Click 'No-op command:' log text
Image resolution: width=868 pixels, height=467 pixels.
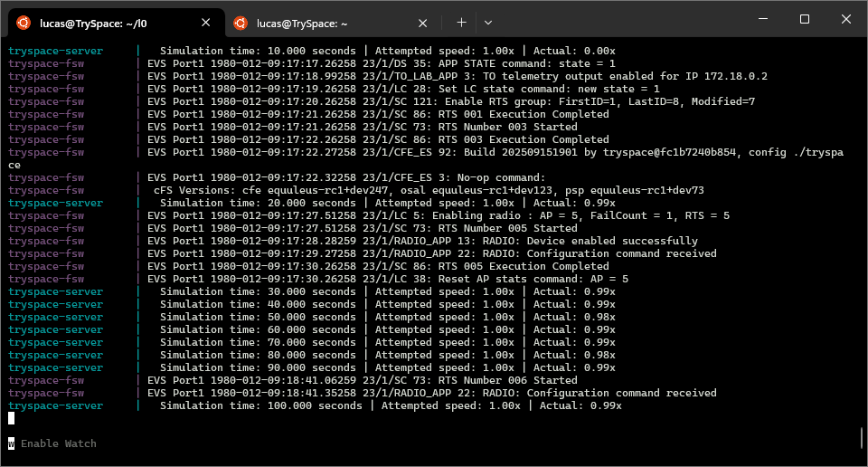point(501,177)
